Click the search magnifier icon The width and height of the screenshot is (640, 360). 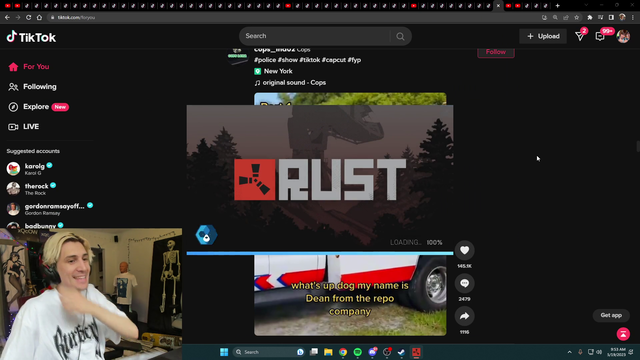coord(400,36)
